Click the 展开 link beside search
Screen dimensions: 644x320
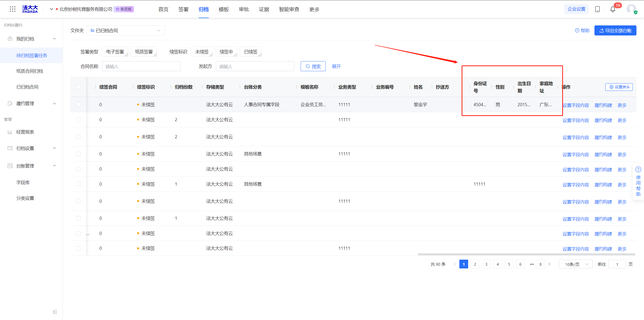click(x=336, y=66)
